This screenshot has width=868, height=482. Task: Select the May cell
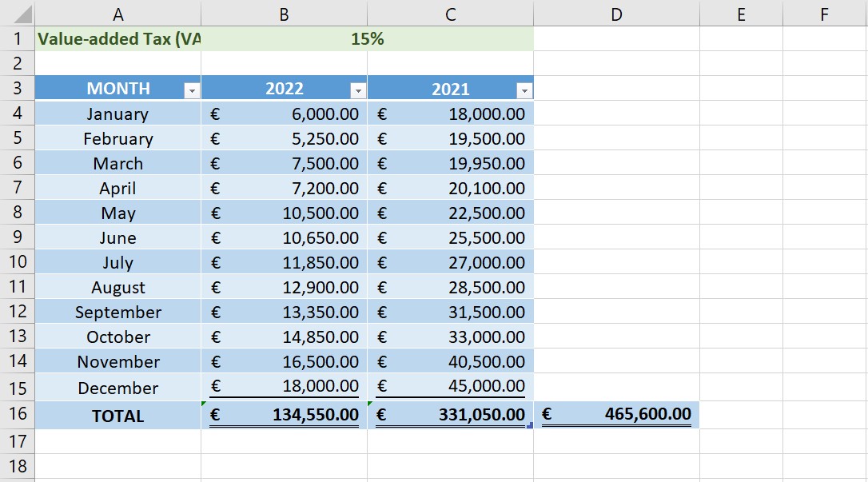click(118, 213)
